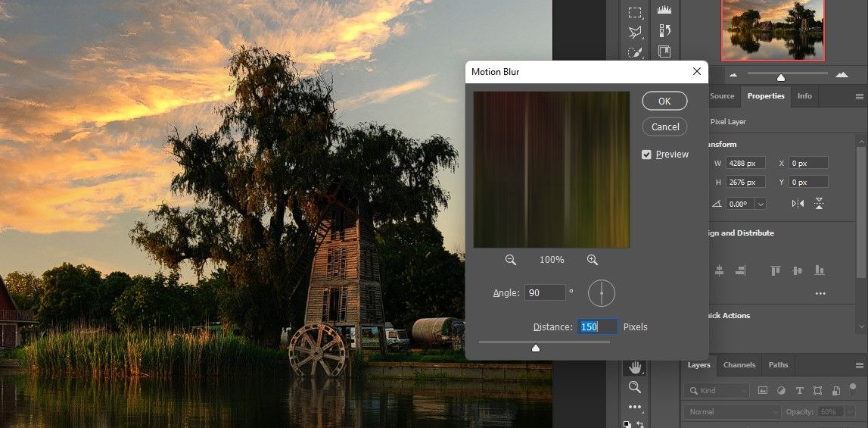Click the Distance input field
Image resolution: width=868 pixels, height=428 pixels.
tap(597, 327)
